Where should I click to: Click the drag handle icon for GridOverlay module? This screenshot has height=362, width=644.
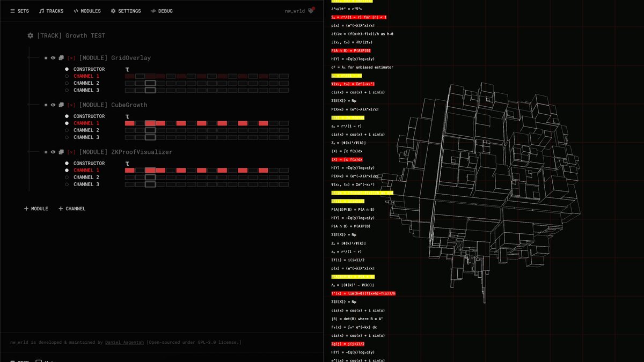(x=46, y=58)
